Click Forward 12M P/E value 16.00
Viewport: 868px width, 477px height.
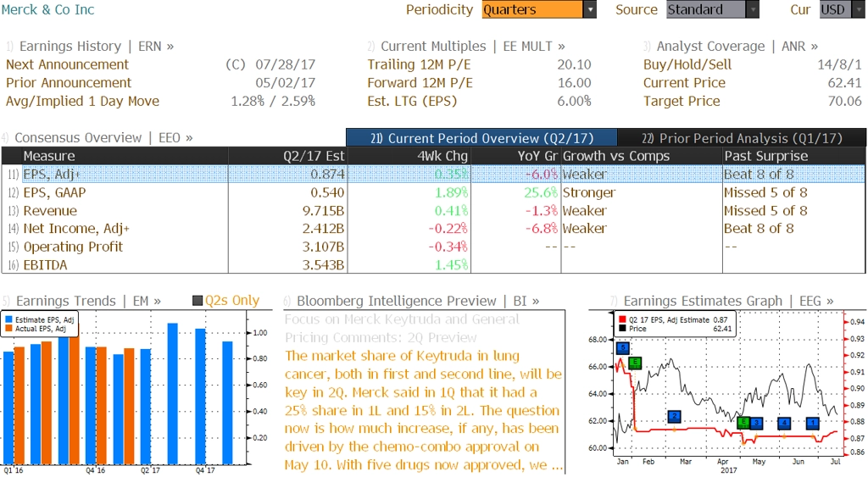[574, 82]
